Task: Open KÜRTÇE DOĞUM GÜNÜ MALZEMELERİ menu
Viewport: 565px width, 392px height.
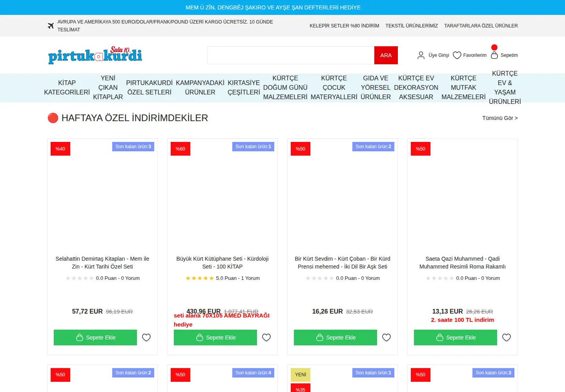Action: (x=285, y=88)
